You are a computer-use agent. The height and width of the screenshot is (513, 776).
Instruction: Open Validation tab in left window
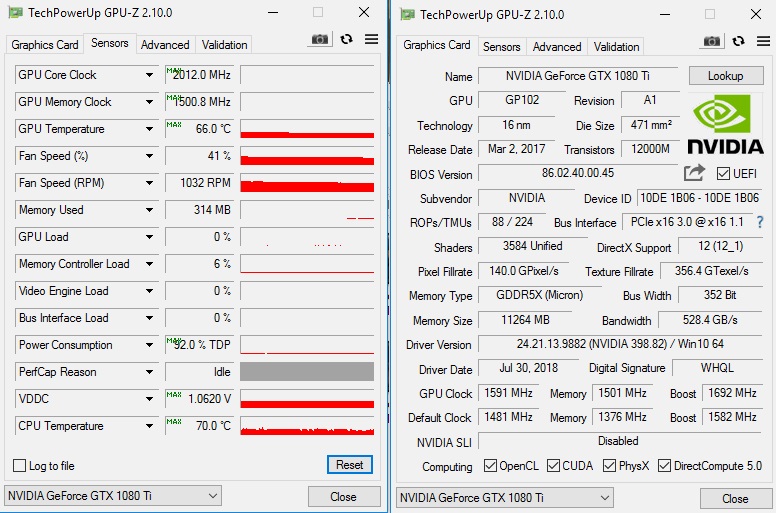click(224, 45)
